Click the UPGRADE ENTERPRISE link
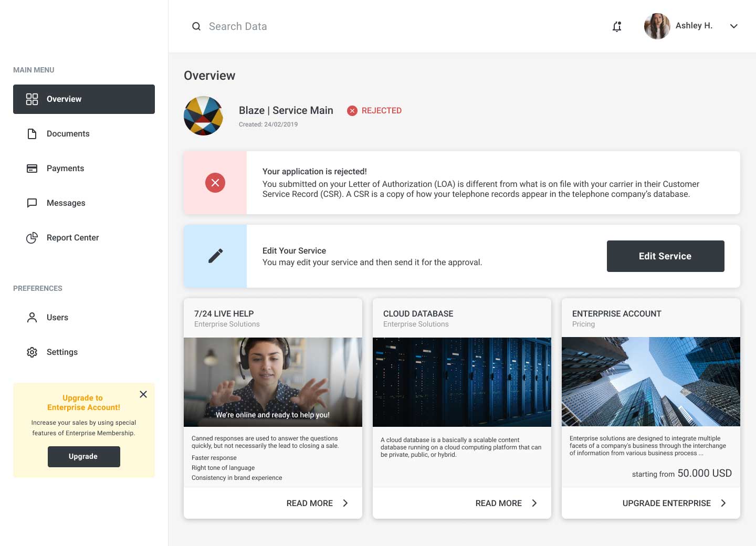The image size is (756, 546). pos(667,503)
